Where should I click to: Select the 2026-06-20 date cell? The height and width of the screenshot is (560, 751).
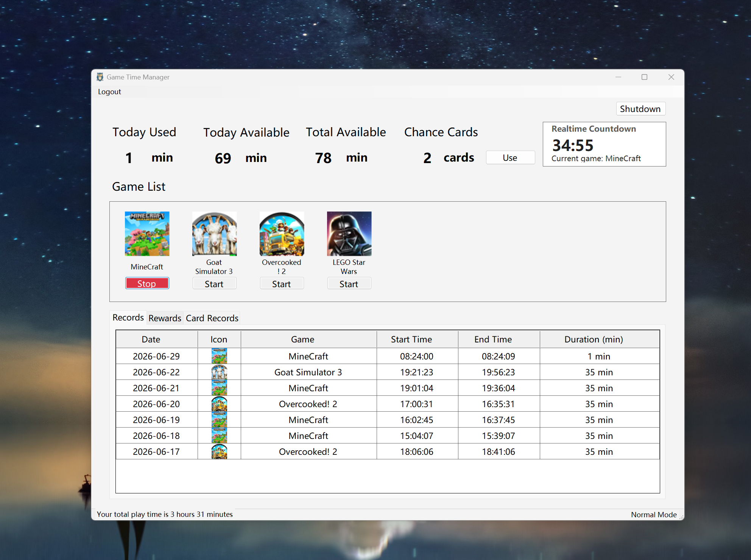click(x=157, y=404)
